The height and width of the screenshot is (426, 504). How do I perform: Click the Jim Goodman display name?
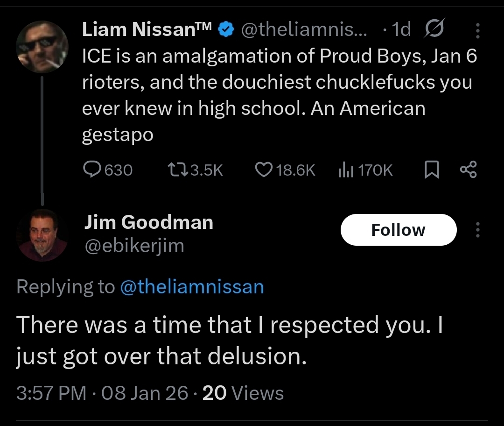coord(148,222)
